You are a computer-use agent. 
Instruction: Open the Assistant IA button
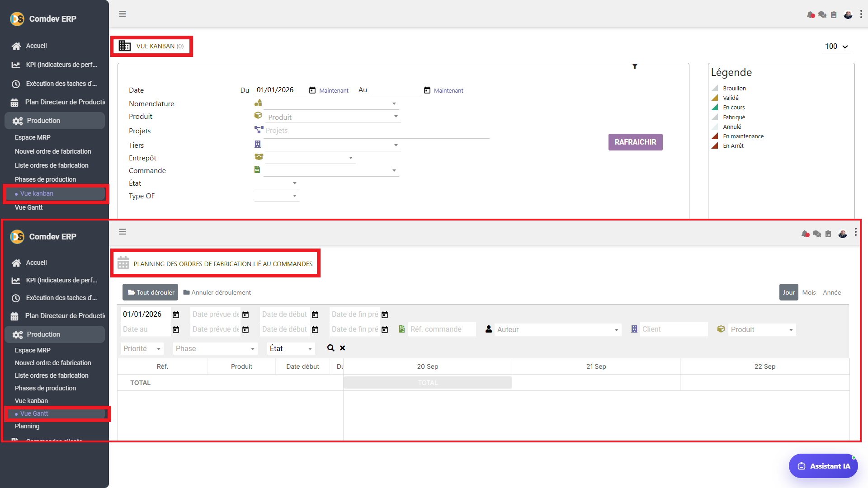pyautogui.click(x=823, y=466)
